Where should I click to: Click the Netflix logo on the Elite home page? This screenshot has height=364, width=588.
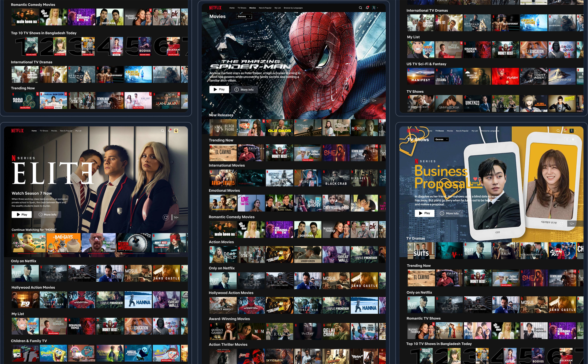[17, 131]
